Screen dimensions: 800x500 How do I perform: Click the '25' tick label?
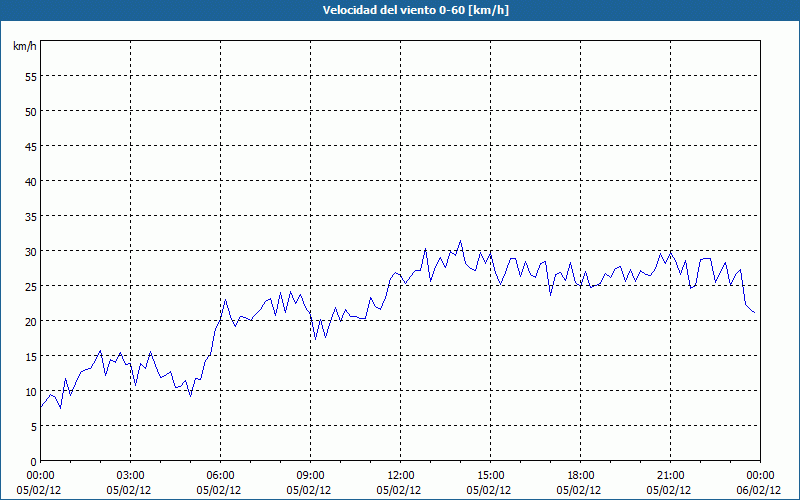pyautogui.click(x=31, y=287)
